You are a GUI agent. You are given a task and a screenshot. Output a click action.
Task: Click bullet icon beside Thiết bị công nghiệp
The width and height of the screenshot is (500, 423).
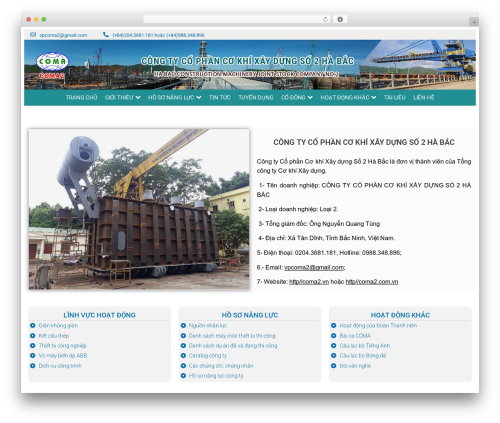pos(33,346)
